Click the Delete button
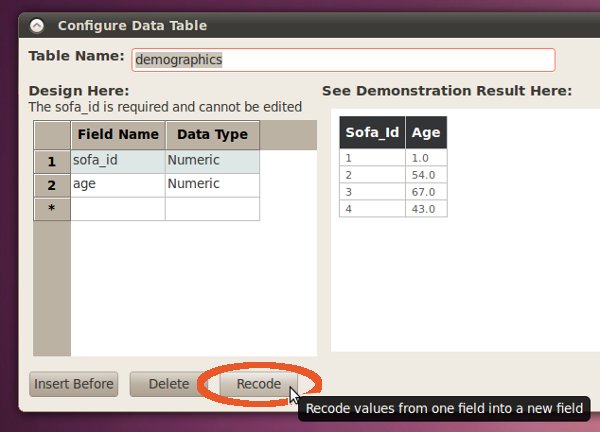 pos(169,384)
